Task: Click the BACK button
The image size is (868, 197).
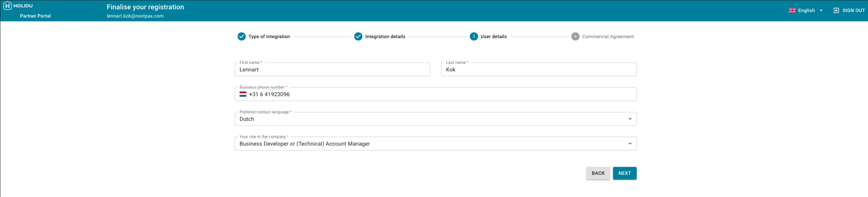Action: coord(598,173)
